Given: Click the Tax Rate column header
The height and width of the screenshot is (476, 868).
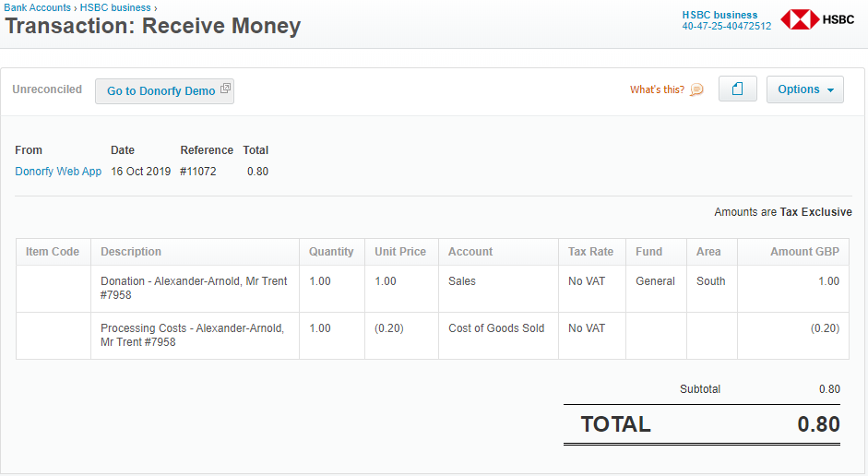Looking at the screenshot, I should click(x=592, y=252).
